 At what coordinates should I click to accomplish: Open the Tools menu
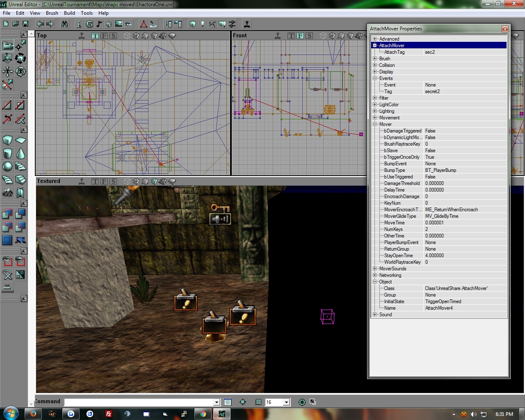pyautogui.click(x=87, y=13)
